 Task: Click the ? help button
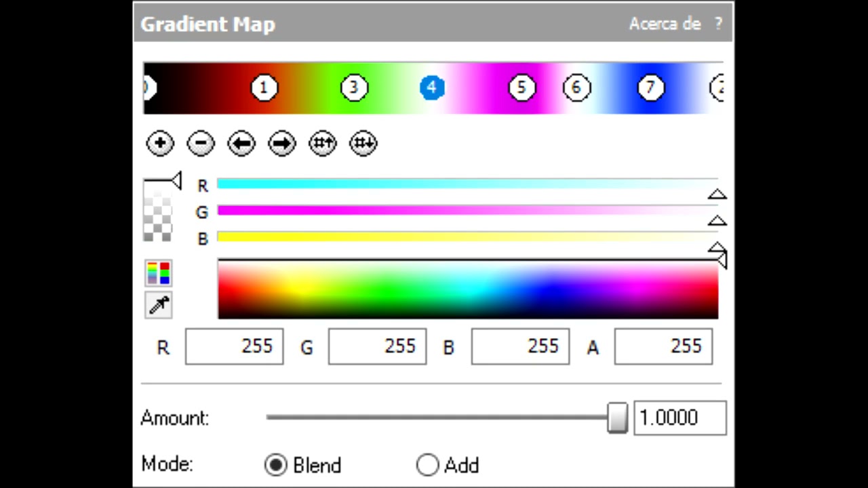718,24
